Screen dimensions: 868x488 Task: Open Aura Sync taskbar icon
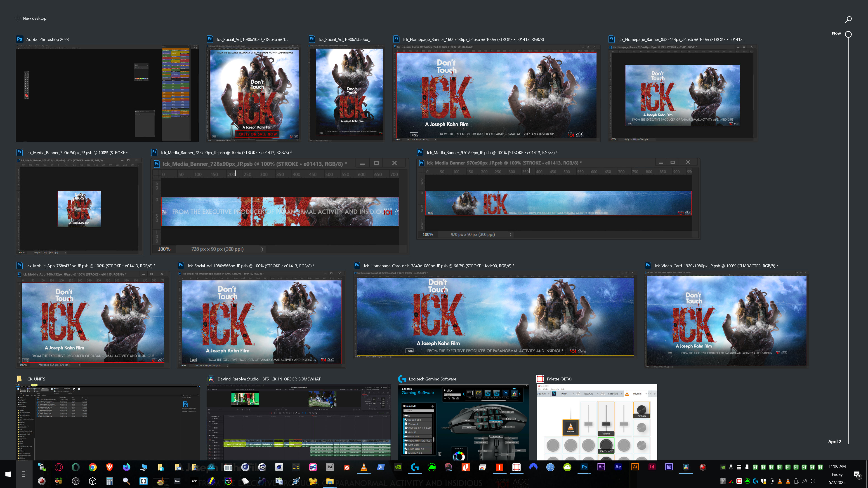tap(228, 481)
